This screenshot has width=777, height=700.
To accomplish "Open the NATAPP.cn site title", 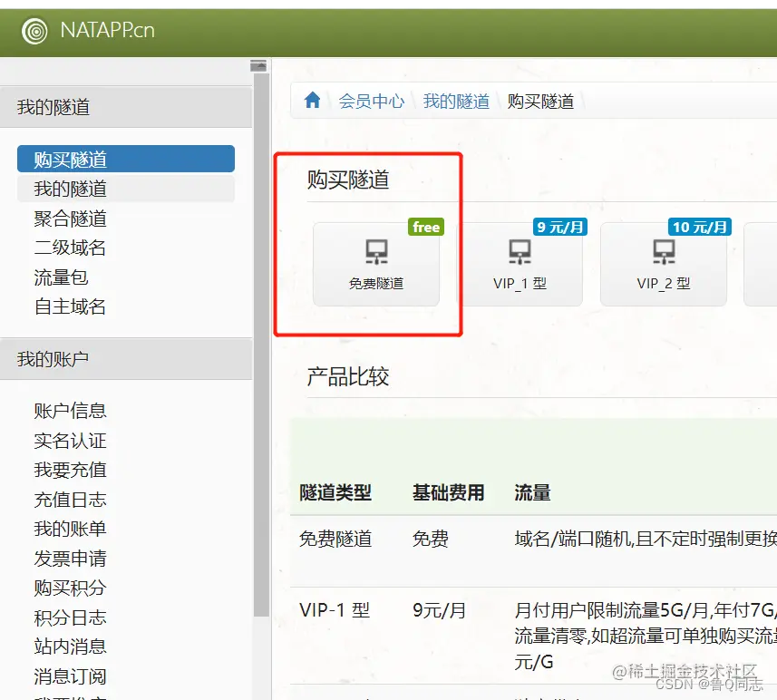I will tap(108, 30).
